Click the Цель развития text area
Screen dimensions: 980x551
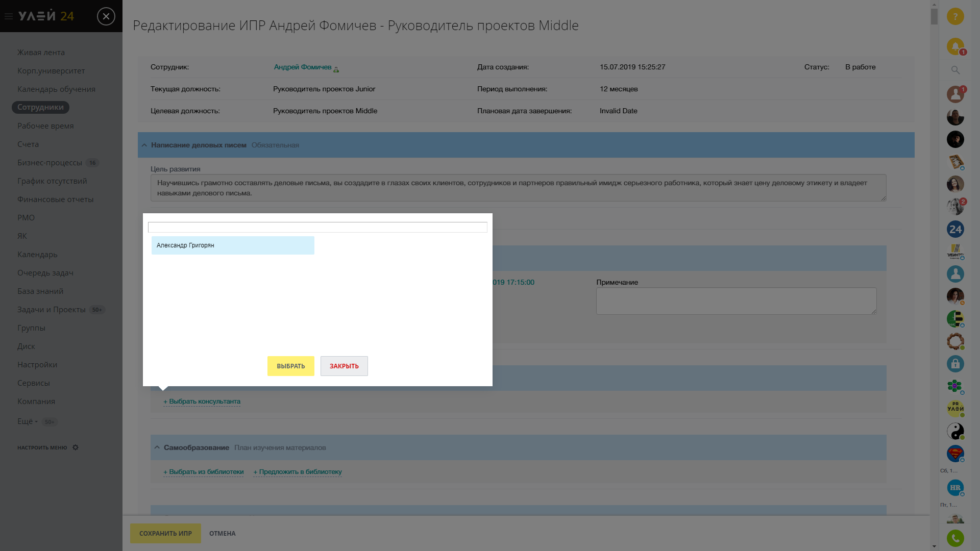point(519,188)
